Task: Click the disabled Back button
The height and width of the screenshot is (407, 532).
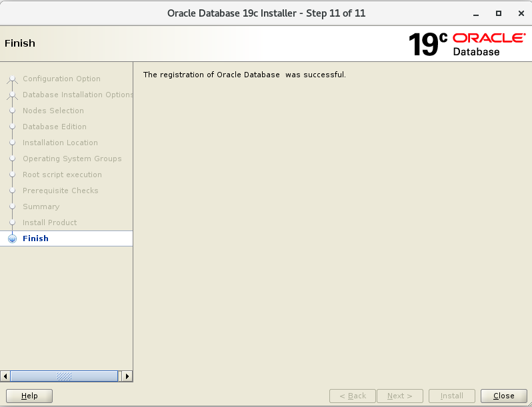Action: pos(353,396)
